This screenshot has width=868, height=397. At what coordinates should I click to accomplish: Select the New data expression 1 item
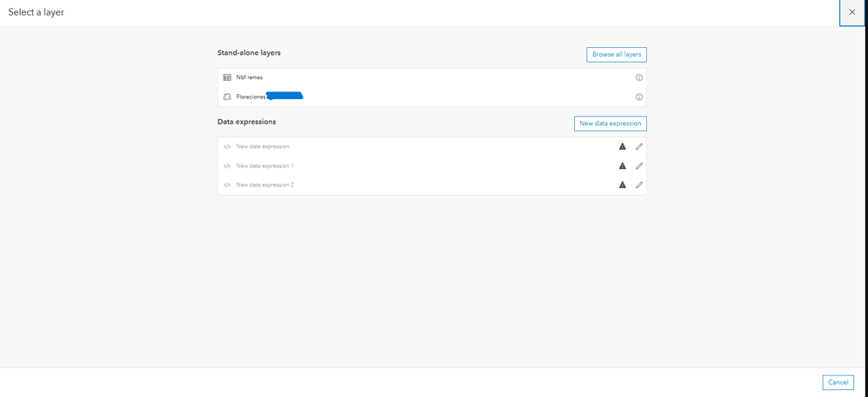point(264,165)
